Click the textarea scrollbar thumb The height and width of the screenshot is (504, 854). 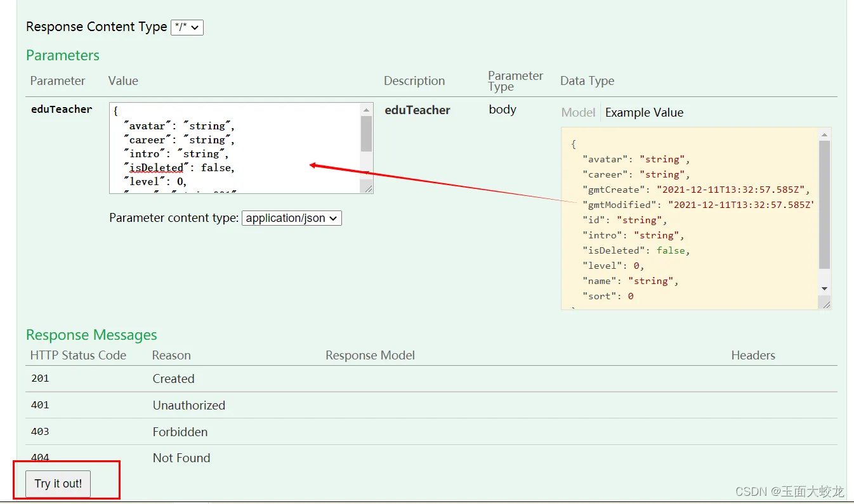[x=367, y=134]
